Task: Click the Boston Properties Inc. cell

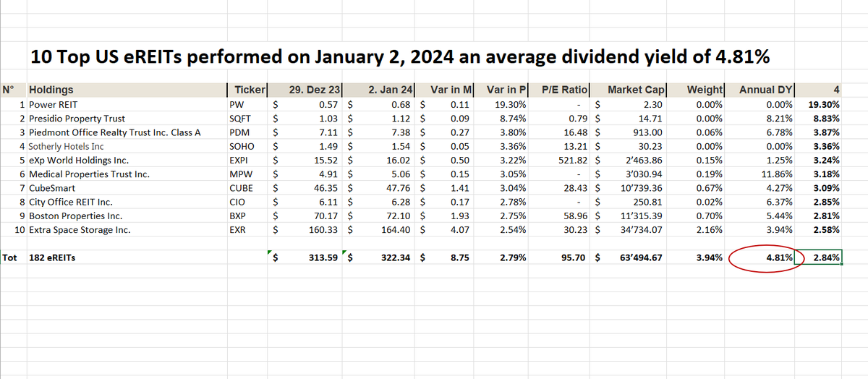Action: [127, 216]
